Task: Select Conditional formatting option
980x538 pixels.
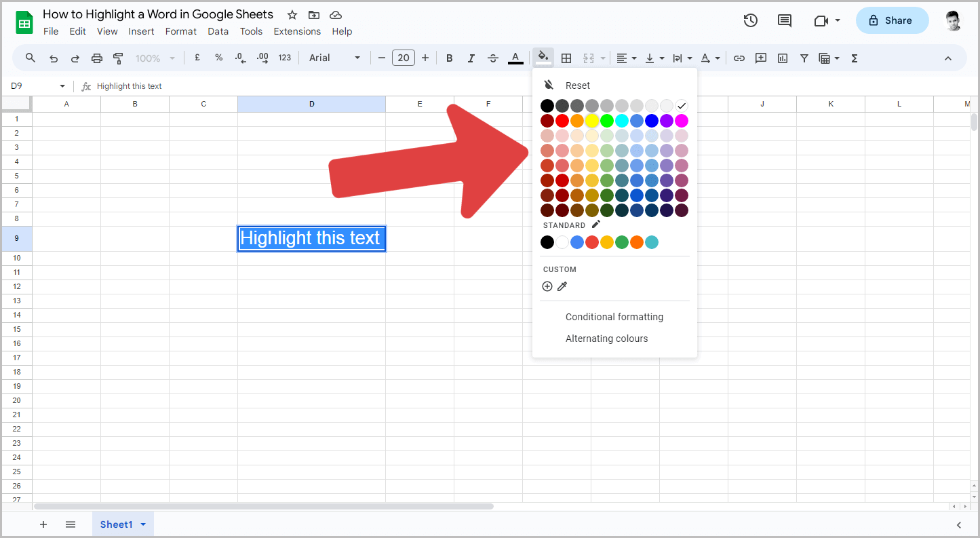Action: pyautogui.click(x=614, y=317)
